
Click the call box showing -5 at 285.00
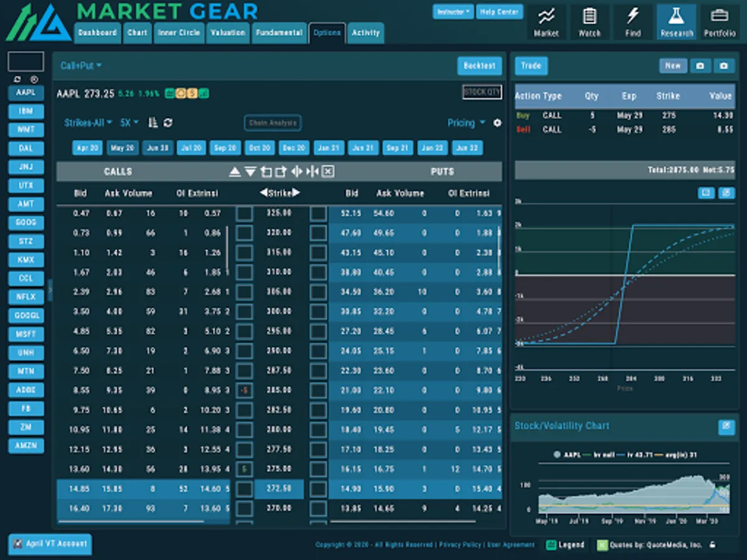[245, 391]
